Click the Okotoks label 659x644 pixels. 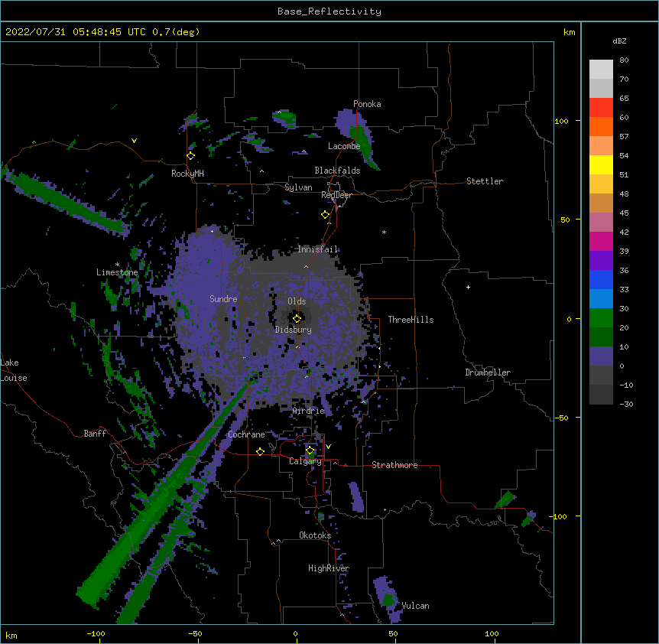point(315,535)
